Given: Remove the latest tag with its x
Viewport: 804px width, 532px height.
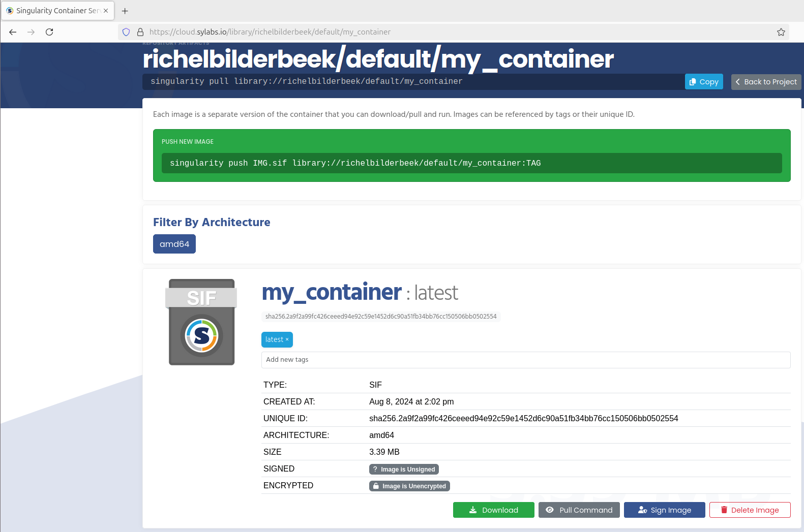Looking at the screenshot, I should click(287, 339).
